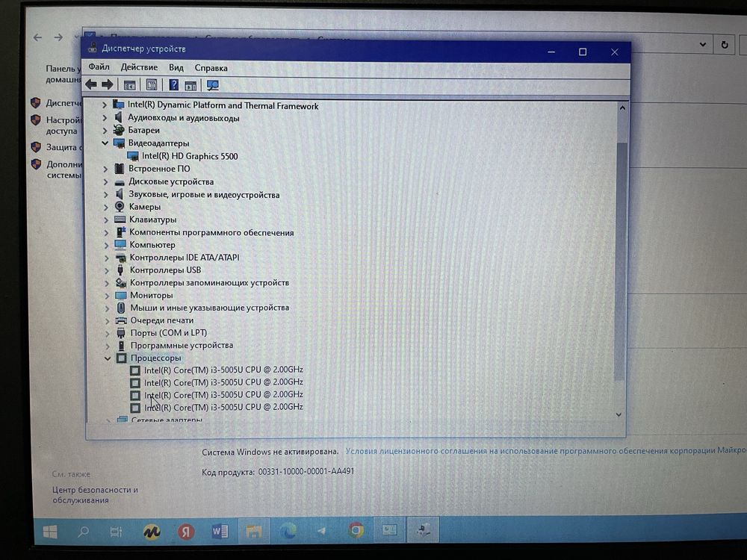Open the Файл menu
Image resolution: width=747 pixels, height=560 pixels.
pos(99,67)
